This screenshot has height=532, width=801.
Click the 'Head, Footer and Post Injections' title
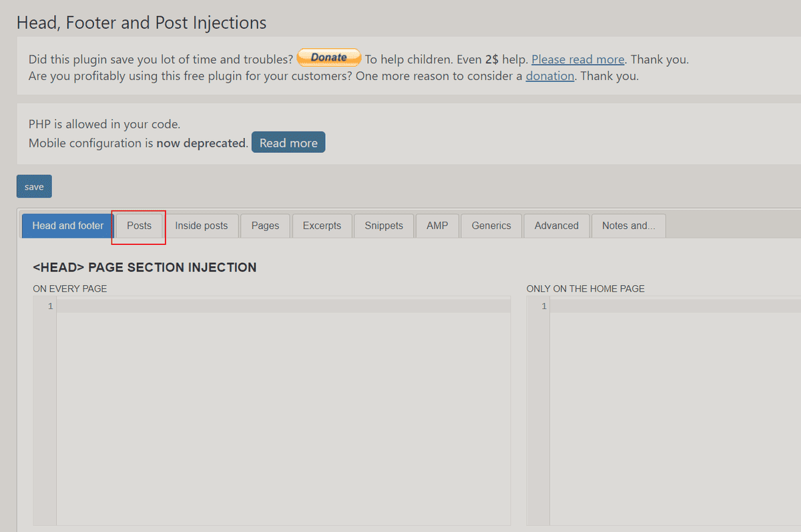pos(142,23)
